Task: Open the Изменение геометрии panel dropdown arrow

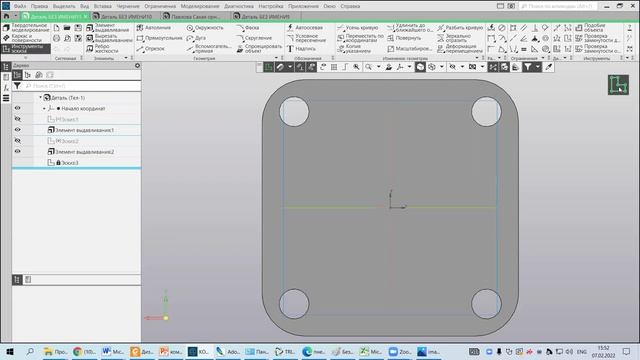Action: 477,58
